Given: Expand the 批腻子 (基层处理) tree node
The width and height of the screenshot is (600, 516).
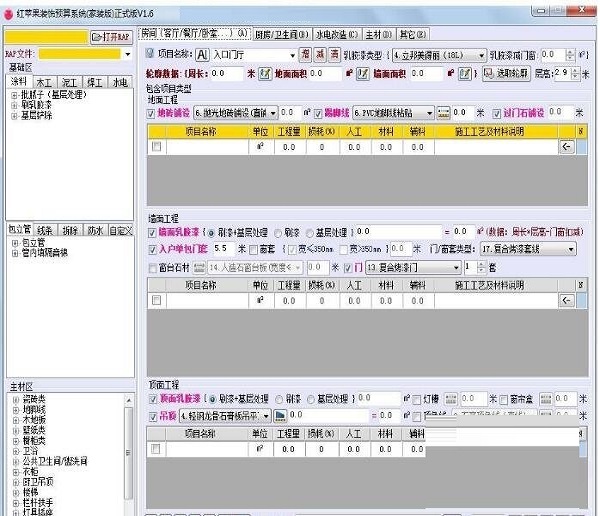Looking at the screenshot, I should [14, 95].
